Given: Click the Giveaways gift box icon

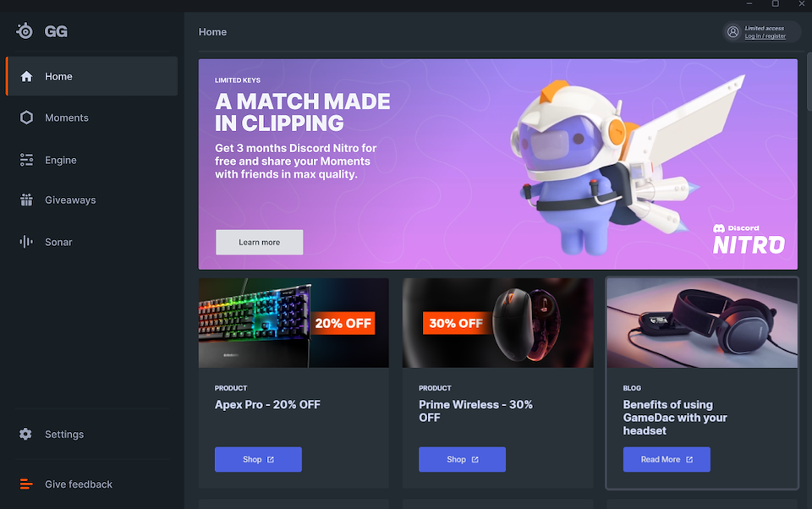Looking at the screenshot, I should (x=26, y=200).
